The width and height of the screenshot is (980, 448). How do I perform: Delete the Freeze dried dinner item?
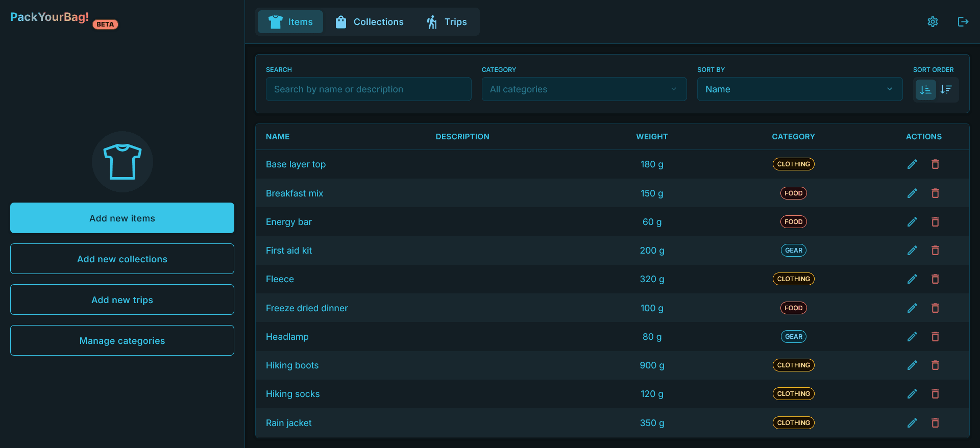[935, 308]
